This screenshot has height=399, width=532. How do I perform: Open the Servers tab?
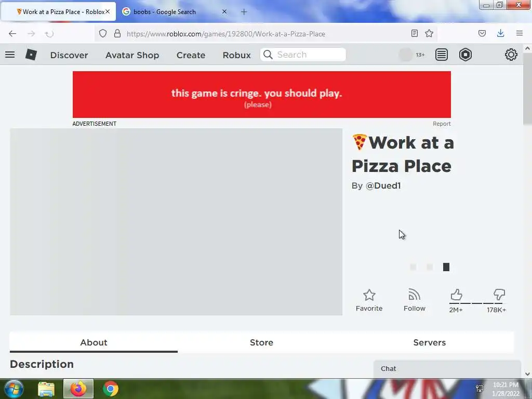[x=430, y=342]
